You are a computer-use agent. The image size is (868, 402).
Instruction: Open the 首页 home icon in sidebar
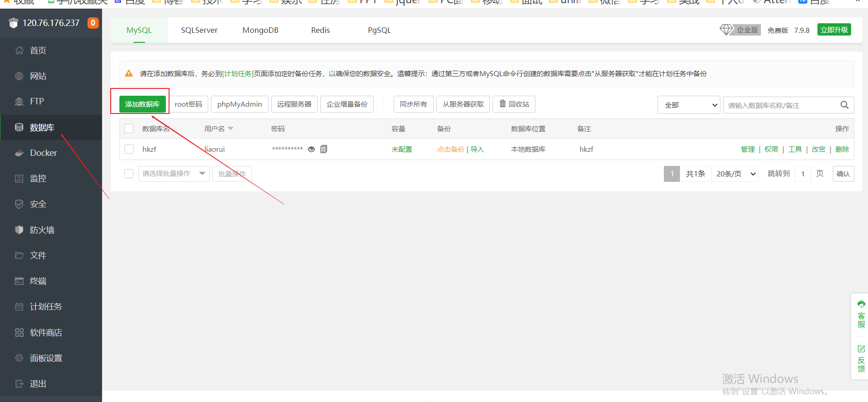[x=19, y=51]
